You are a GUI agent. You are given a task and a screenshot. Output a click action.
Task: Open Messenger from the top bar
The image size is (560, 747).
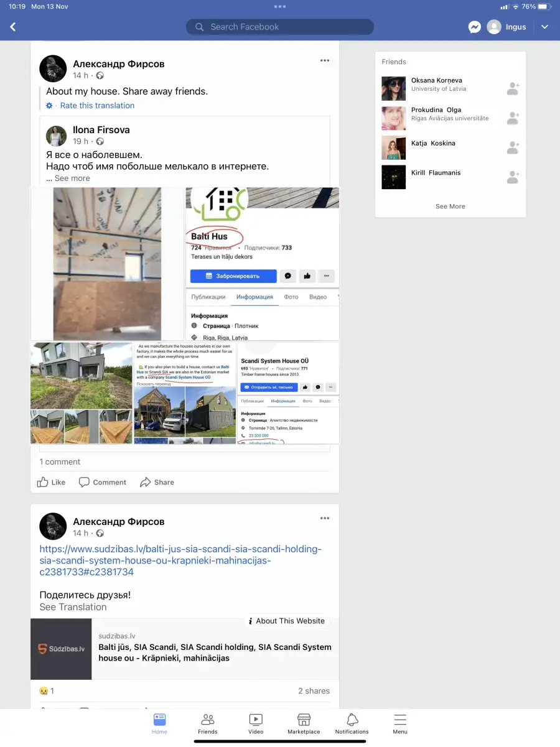(x=475, y=27)
